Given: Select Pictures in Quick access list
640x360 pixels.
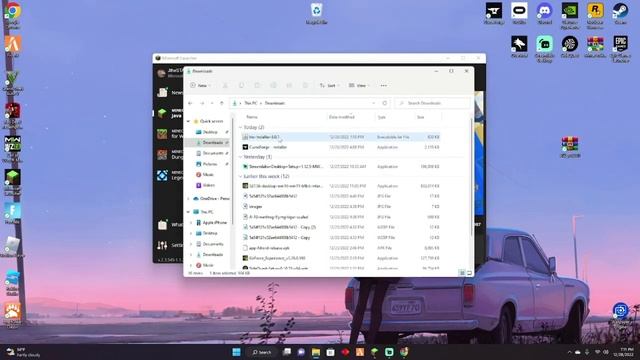Looking at the screenshot, I should pyautogui.click(x=210, y=164).
